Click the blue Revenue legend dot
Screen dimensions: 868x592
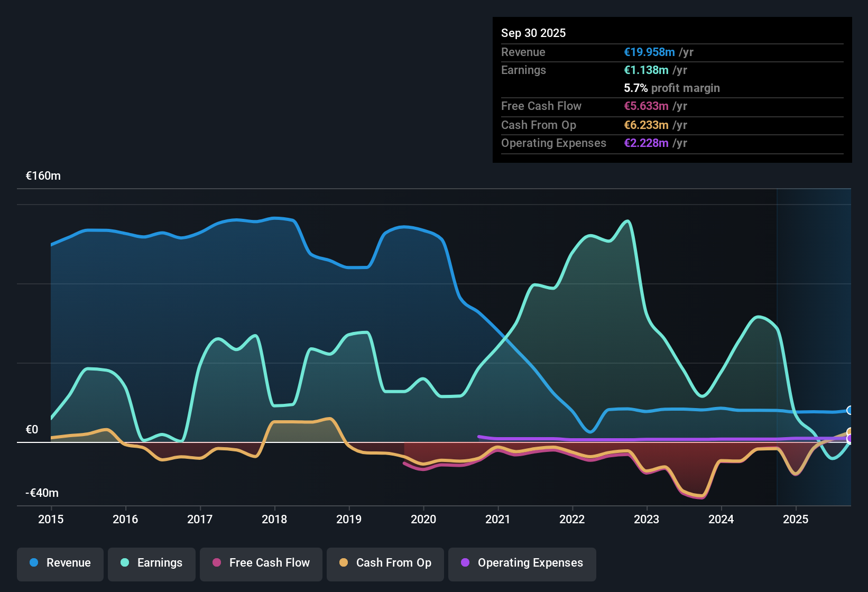pos(34,562)
